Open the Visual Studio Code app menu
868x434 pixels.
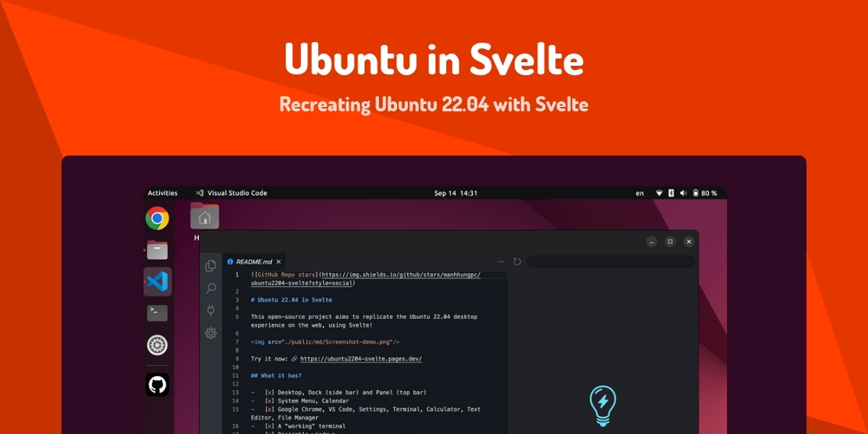pyautogui.click(x=231, y=193)
